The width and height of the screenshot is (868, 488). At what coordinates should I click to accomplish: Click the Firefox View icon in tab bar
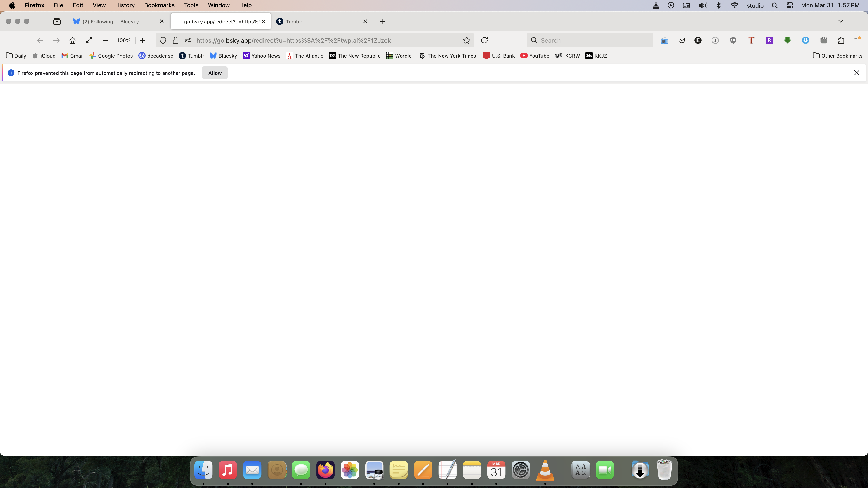click(x=57, y=21)
